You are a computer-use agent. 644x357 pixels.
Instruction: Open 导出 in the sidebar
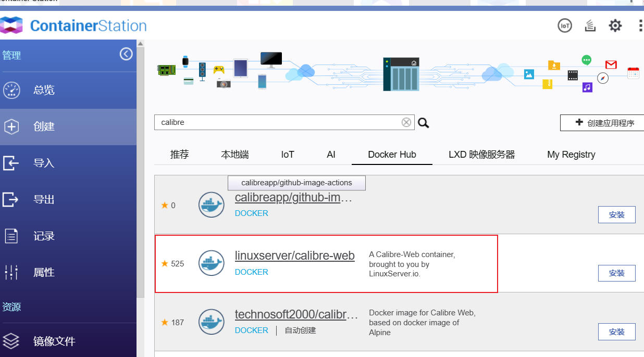(x=68, y=199)
